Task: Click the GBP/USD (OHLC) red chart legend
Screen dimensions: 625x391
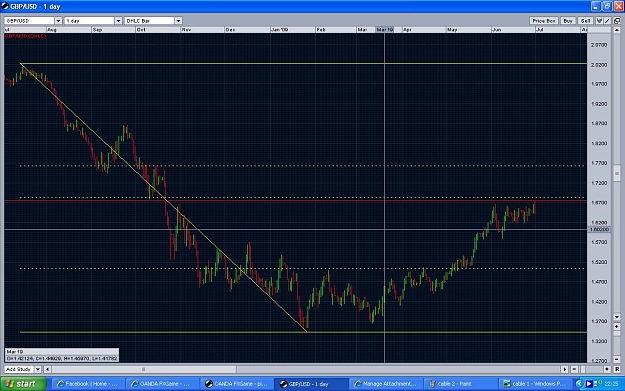Action: [x=26, y=36]
